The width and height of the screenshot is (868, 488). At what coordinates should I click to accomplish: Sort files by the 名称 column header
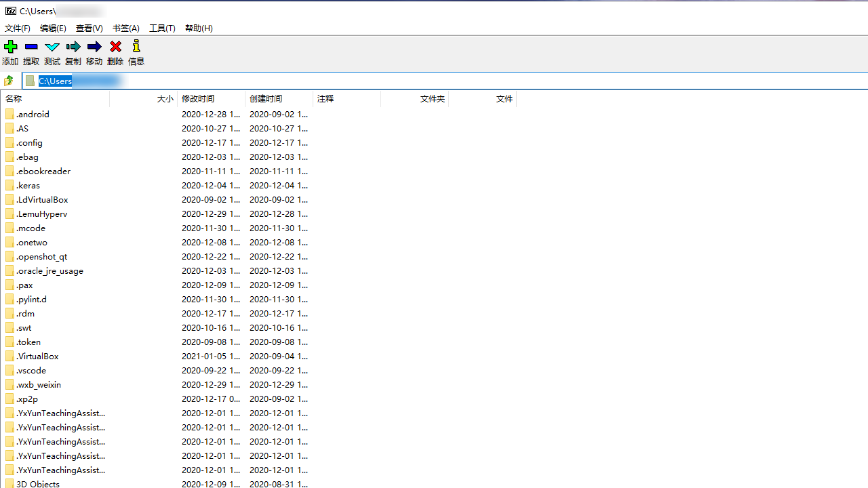(14, 98)
